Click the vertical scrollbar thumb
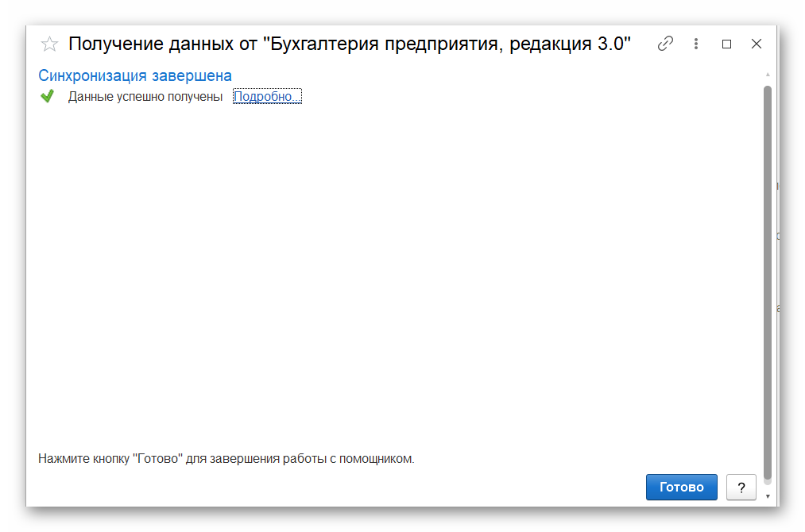Screen dimensions: 805x532 point(768,278)
